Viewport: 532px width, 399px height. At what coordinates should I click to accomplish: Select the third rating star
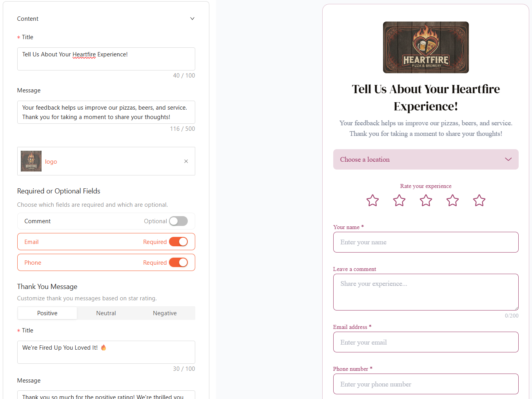[x=426, y=200]
